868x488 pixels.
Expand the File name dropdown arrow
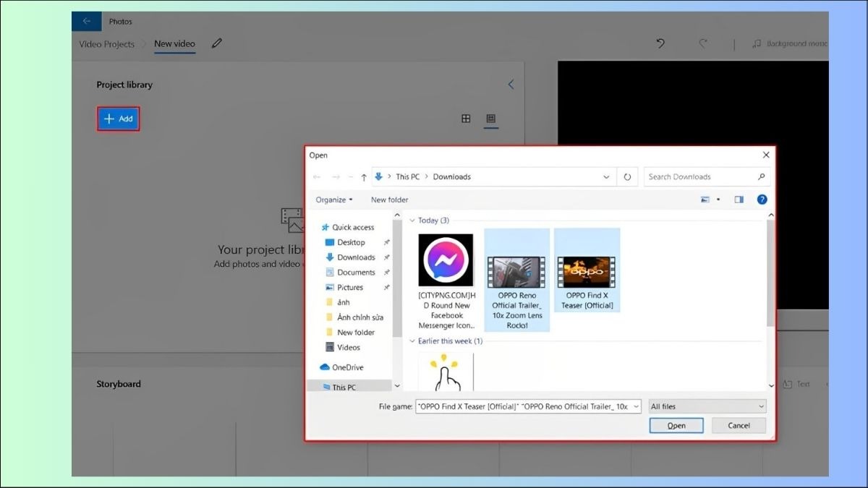click(x=636, y=406)
